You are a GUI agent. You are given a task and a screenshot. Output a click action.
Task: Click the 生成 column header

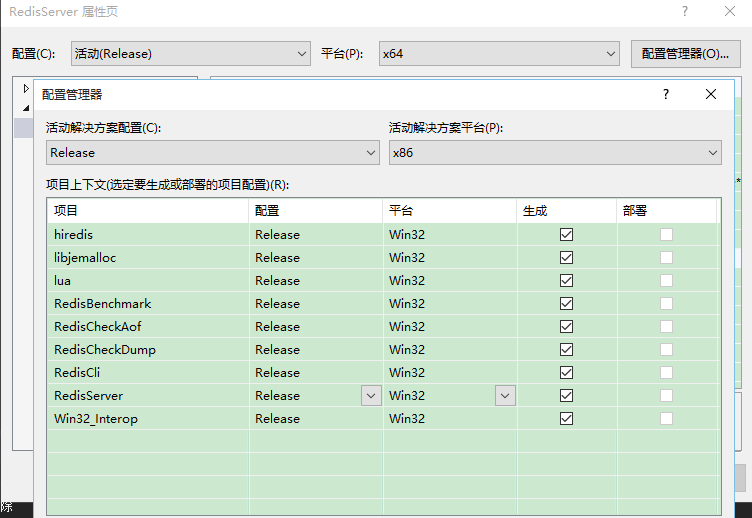[x=567, y=211]
